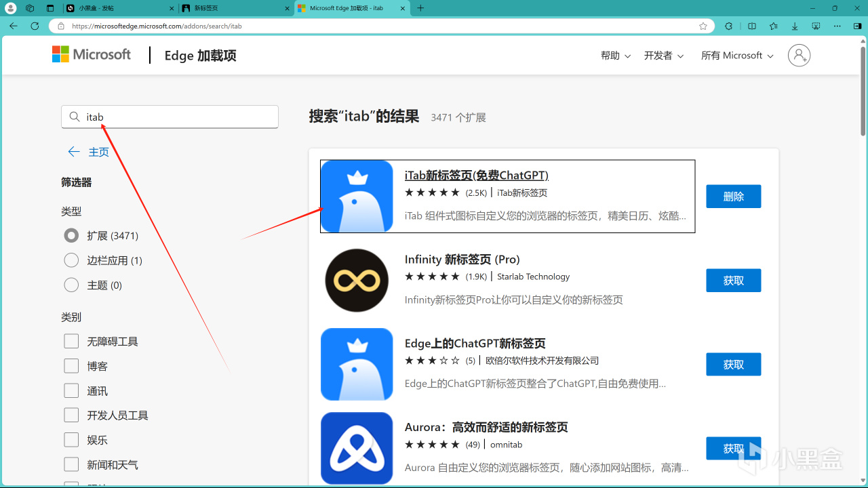868x488 pixels.
Task: Select the 边栏应用 (1) radio button
Action: pos(71,260)
